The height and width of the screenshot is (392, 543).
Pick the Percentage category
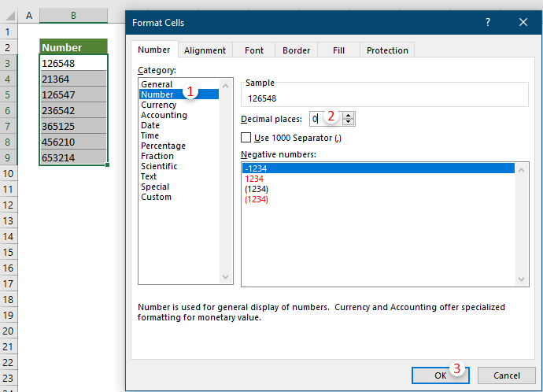[163, 146]
